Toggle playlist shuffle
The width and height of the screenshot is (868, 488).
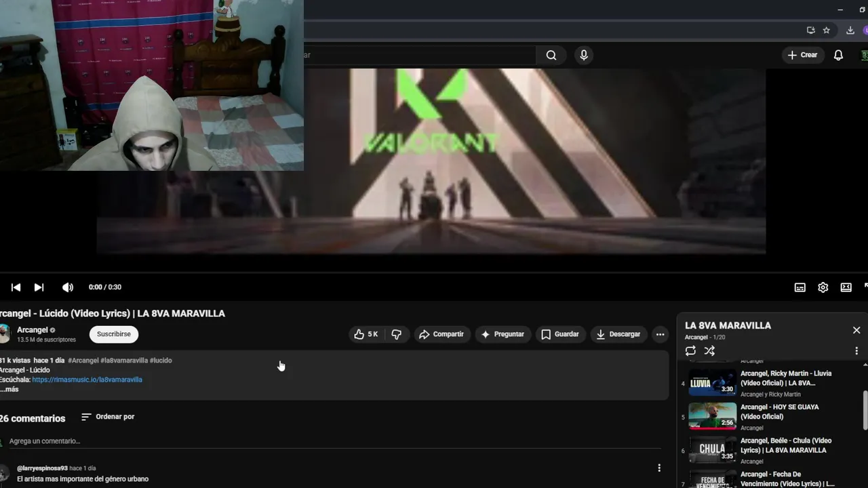(x=709, y=351)
